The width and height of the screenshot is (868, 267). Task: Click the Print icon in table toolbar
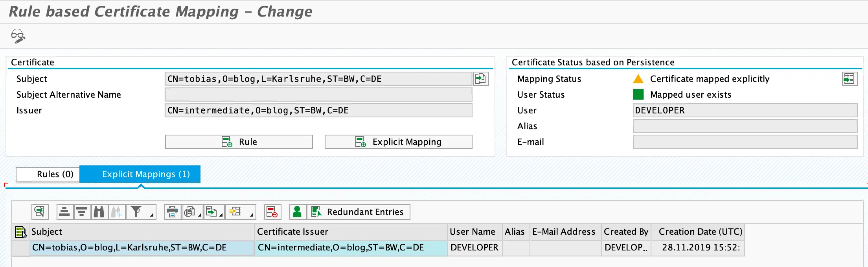pos(172,212)
